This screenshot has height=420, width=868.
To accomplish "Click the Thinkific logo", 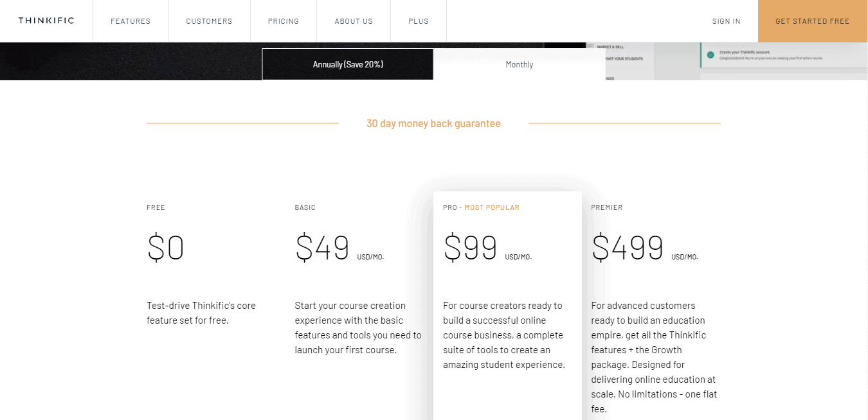I will 46,21.
